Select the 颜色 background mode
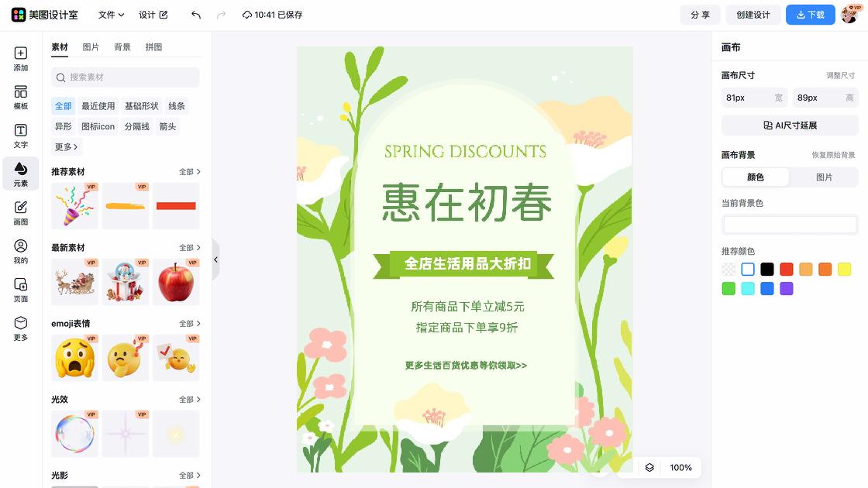The width and height of the screenshot is (868, 488). (756, 177)
